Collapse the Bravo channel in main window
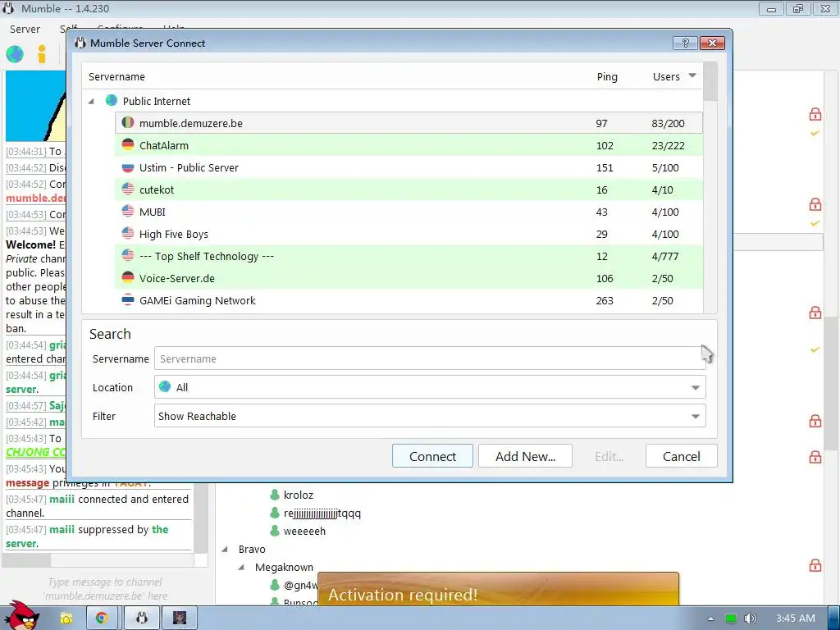The width and height of the screenshot is (840, 630). pyautogui.click(x=225, y=549)
